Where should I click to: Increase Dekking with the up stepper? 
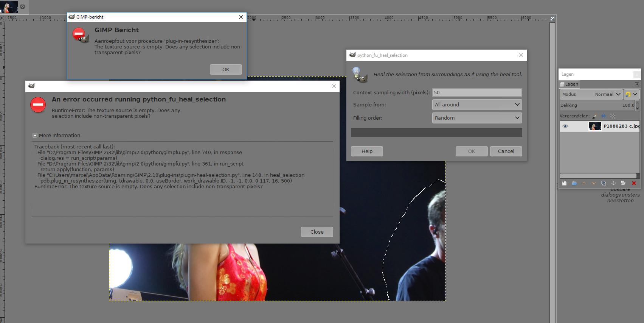pos(637,103)
